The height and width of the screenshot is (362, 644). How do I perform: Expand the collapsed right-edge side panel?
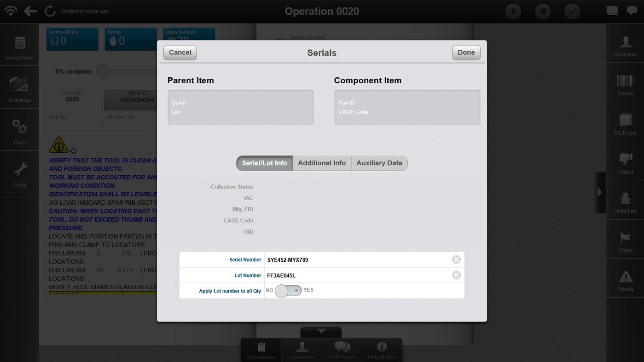[x=601, y=193]
